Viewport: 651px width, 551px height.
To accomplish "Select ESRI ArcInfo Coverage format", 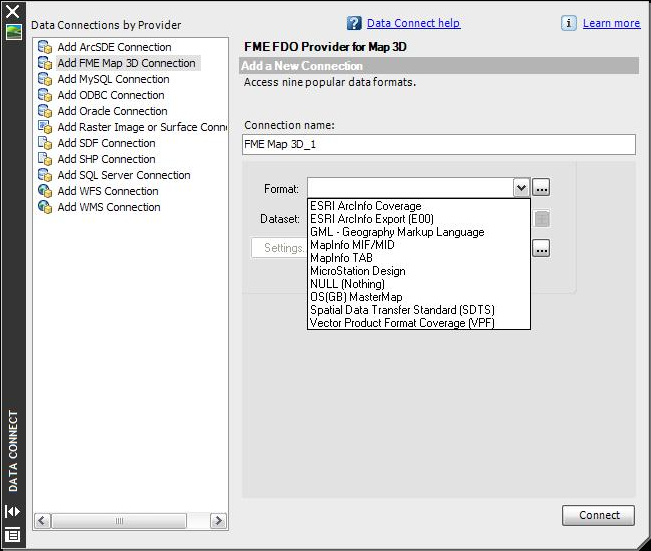I will click(418, 206).
